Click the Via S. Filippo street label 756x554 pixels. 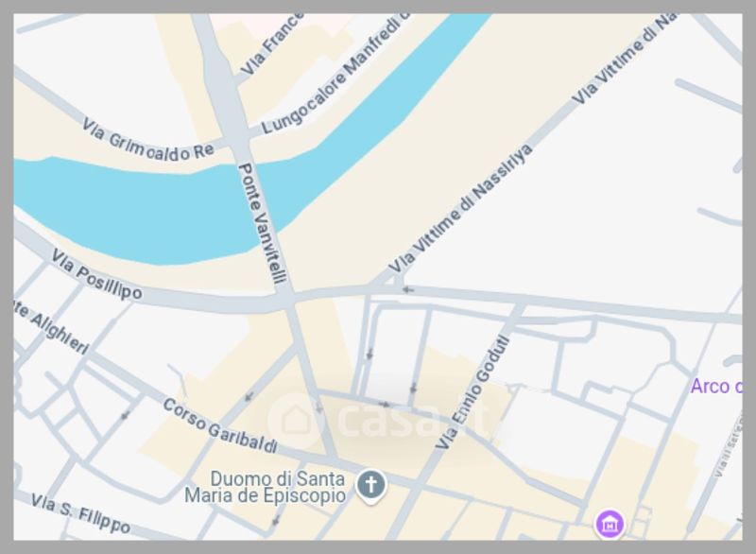tap(80, 513)
